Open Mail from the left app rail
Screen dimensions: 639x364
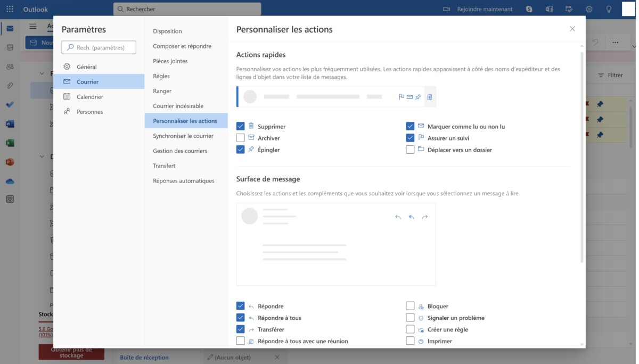(x=10, y=28)
